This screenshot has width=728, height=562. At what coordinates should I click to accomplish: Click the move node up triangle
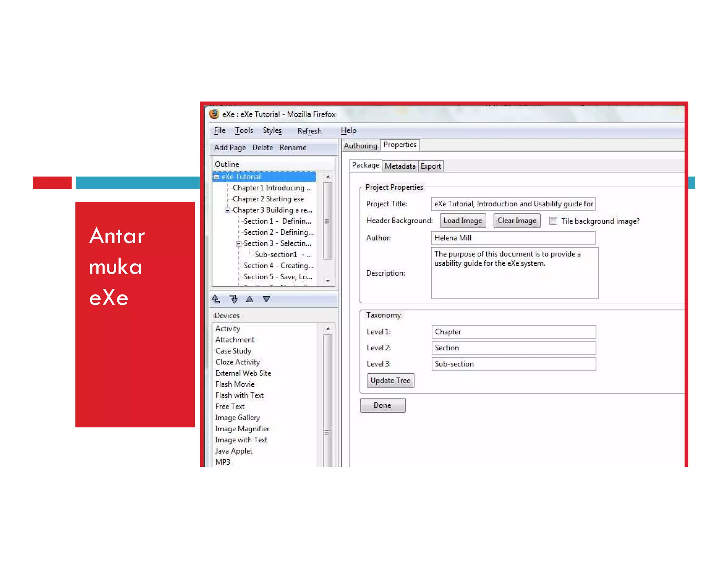(250, 299)
